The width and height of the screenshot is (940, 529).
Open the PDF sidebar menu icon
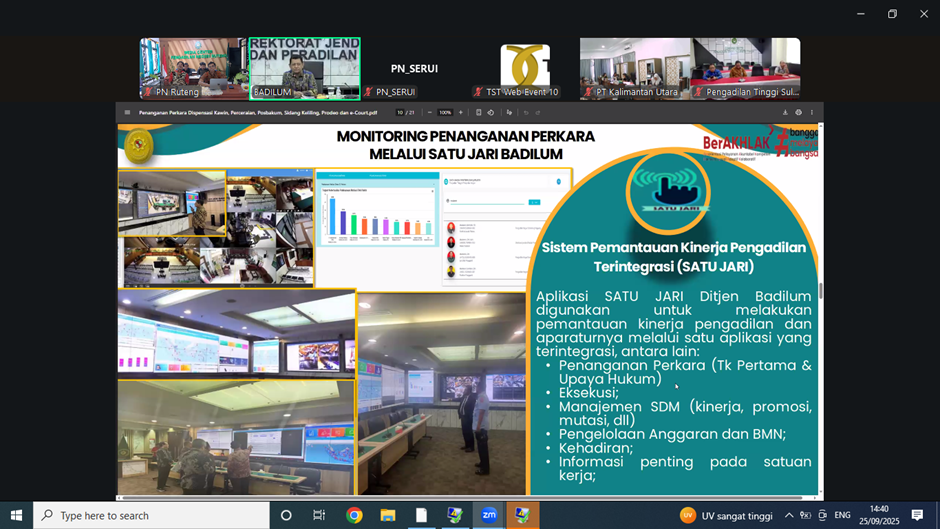point(127,112)
